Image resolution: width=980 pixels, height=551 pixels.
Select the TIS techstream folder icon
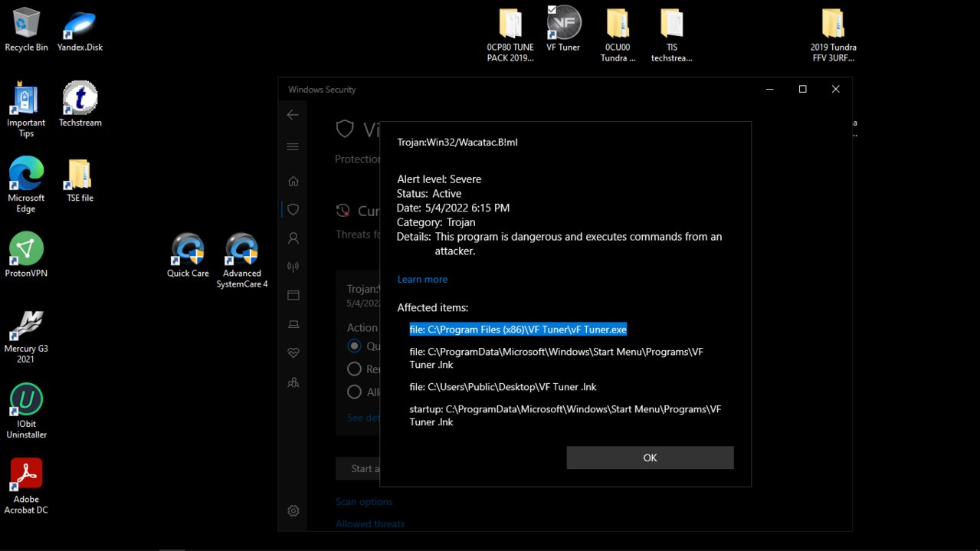point(671,35)
